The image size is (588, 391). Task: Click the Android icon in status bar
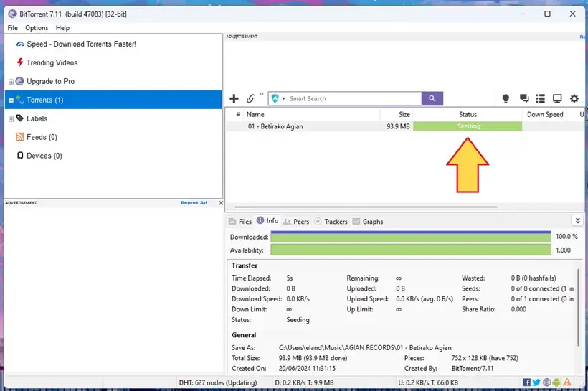556,382
